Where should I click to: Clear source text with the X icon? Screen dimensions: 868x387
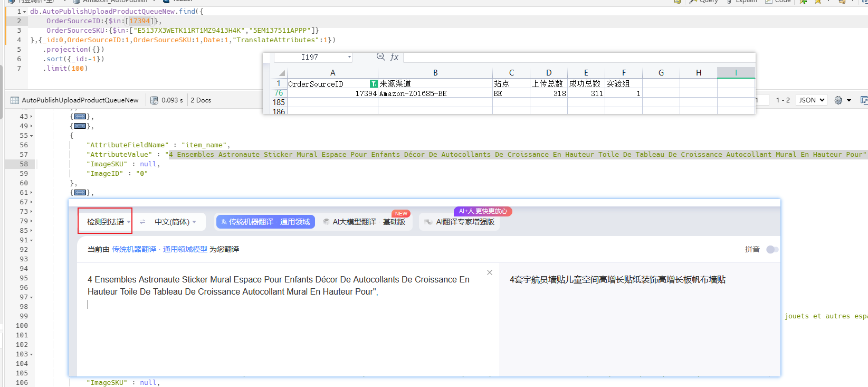pos(490,272)
